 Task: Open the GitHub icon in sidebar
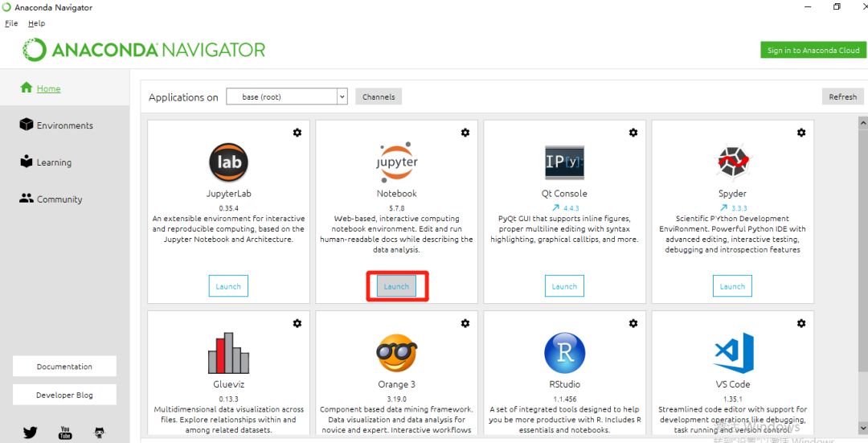[x=99, y=433]
